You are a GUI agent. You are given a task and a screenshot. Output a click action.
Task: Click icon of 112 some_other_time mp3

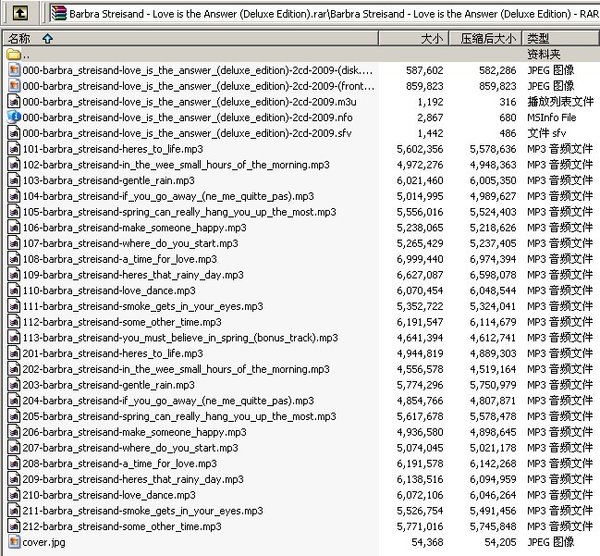[14, 322]
